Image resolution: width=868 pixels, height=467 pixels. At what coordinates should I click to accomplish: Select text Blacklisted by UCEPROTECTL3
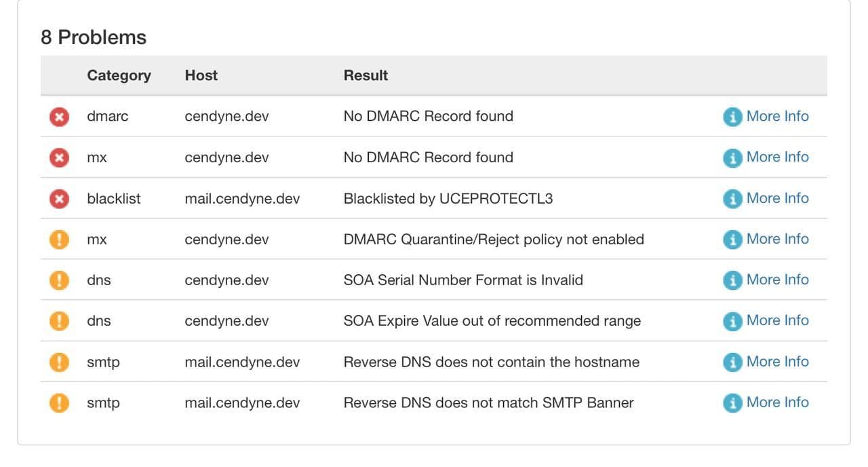(x=448, y=198)
